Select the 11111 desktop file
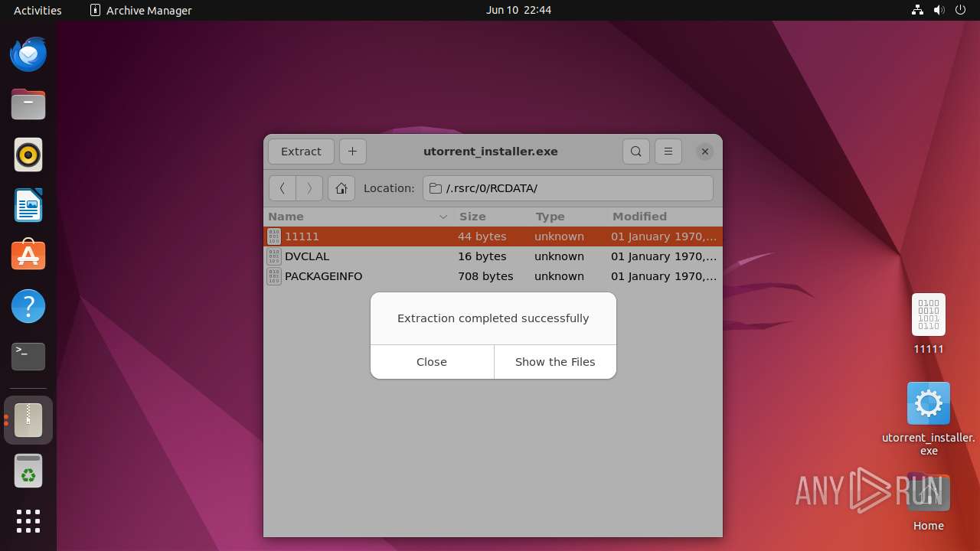 [x=929, y=324]
